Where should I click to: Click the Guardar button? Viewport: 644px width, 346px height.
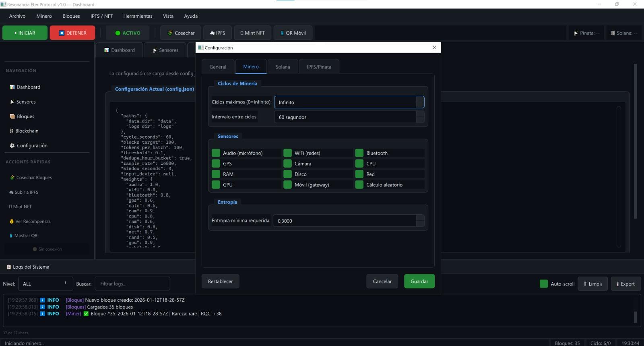tap(419, 282)
